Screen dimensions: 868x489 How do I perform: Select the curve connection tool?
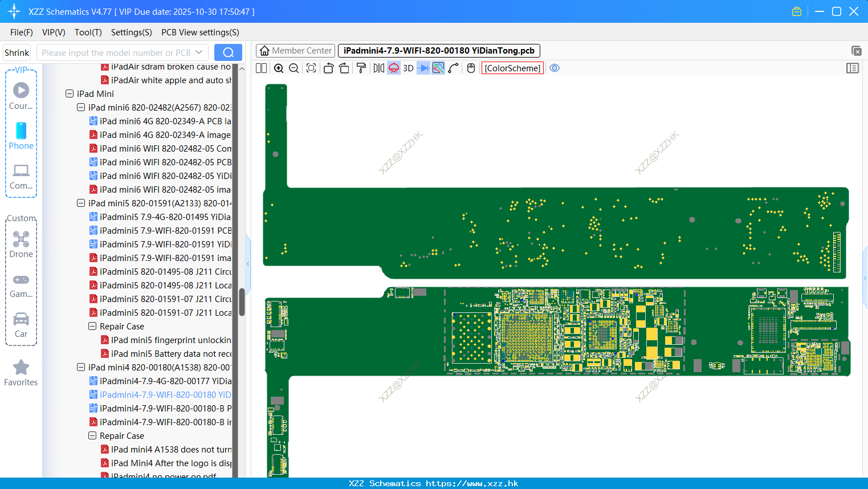(454, 68)
